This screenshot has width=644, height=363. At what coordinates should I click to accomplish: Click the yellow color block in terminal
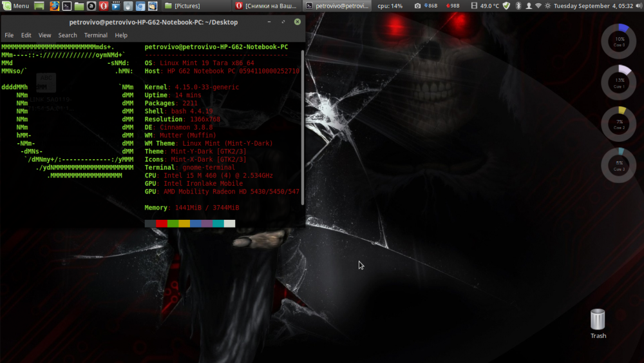(184, 224)
